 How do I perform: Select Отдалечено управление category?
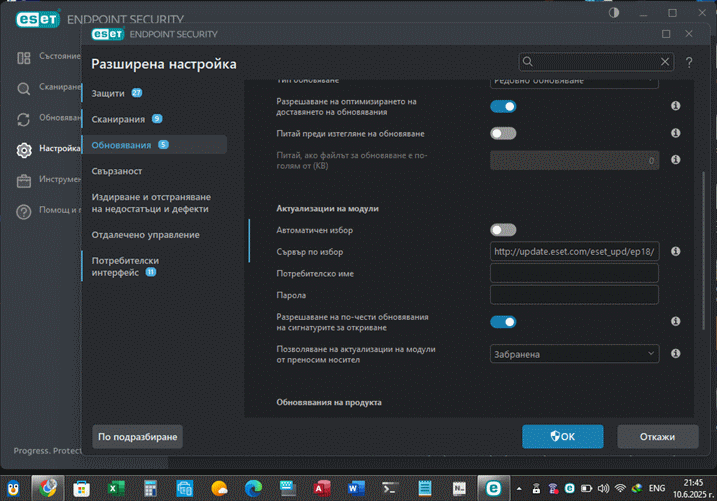[x=145, y=235]
